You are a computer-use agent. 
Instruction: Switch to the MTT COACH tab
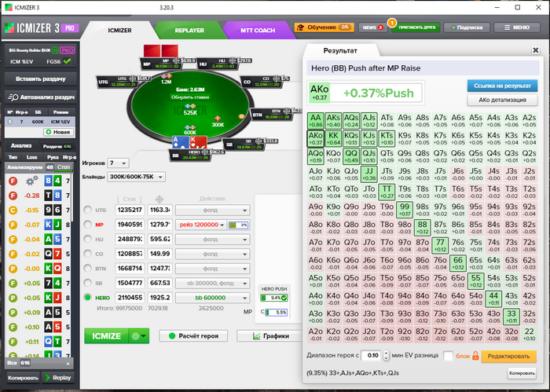(x=258, y=31)
